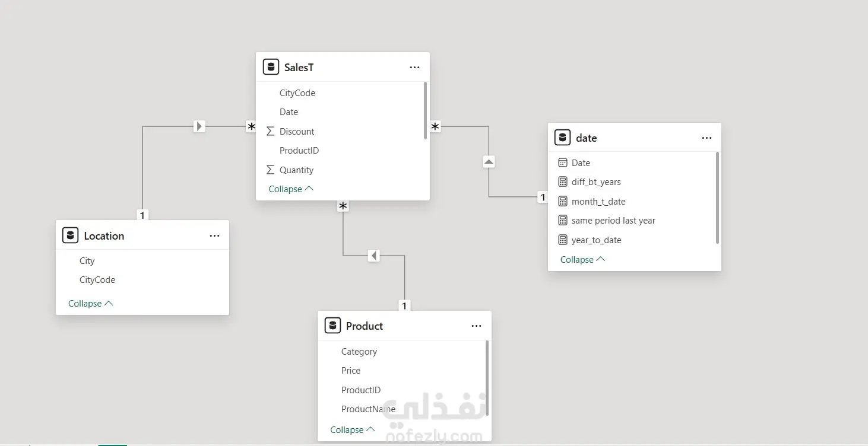The image size is (868, 446).
Task: Open the SalesT table more options menu
Action: pos(414,68)
